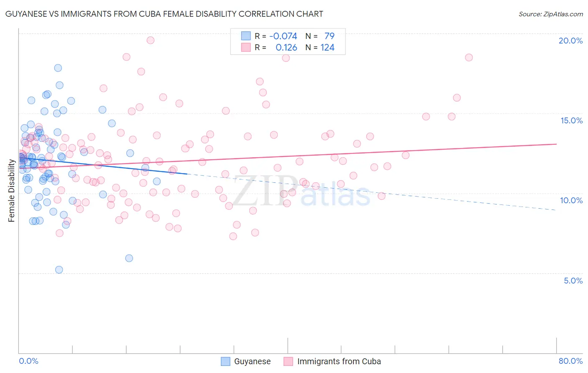Click the blue swatch beside R = -0.074
The width and height of the screenshot is (588, 373).
[x=245, y=36]
